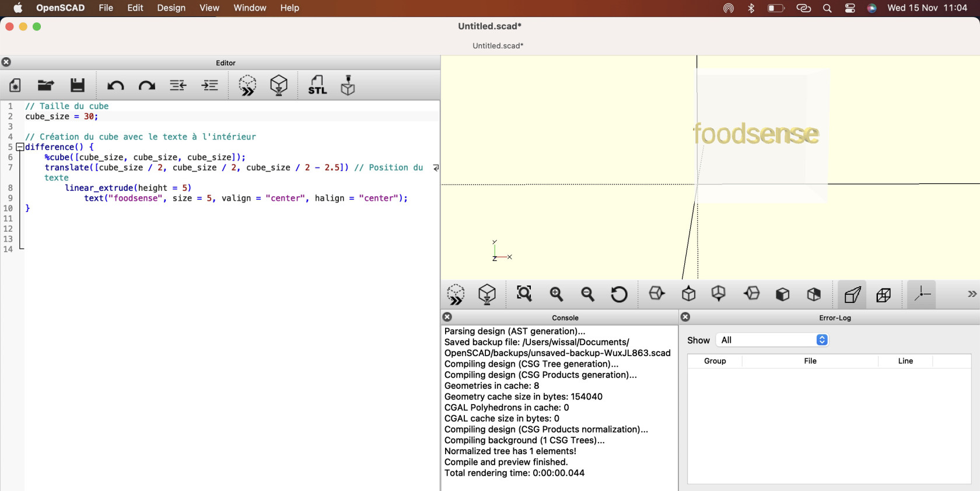
Task: Unindent the selected code lines
Action: pyautogui.click(x=178, y=86)
